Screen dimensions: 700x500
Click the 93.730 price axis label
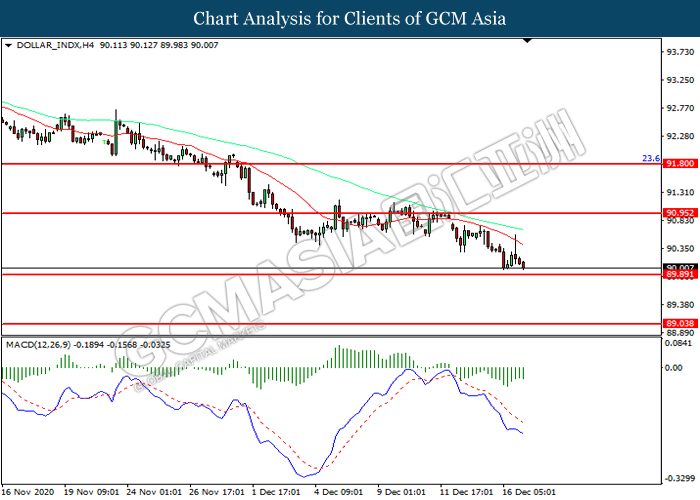[680, 52]
